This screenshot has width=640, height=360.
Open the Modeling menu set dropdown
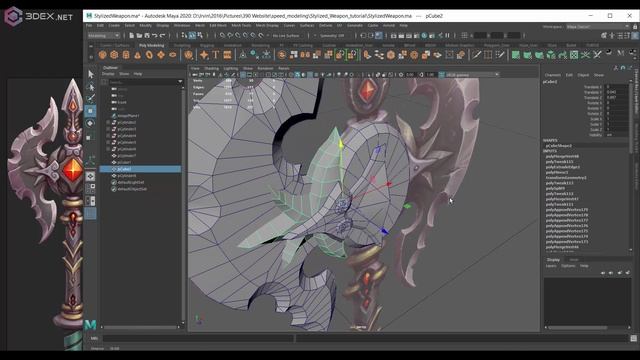[x=104, y=36]
